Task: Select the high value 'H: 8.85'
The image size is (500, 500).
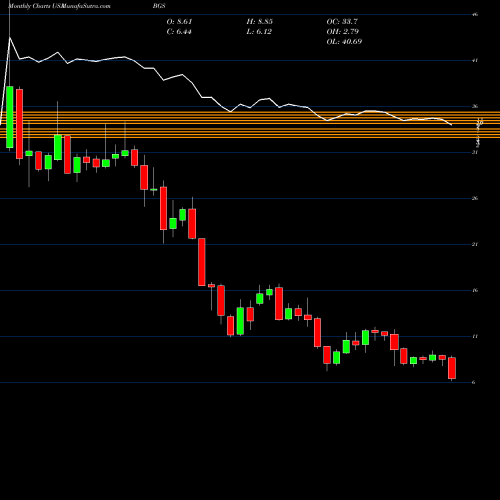Action: pos(260,22)
